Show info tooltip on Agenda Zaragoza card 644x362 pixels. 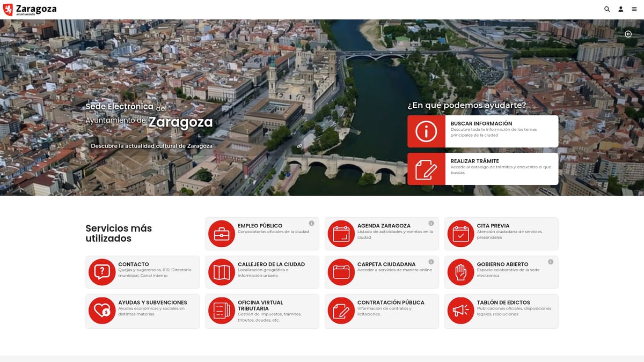pyautogui.click(x=431, y=223)
